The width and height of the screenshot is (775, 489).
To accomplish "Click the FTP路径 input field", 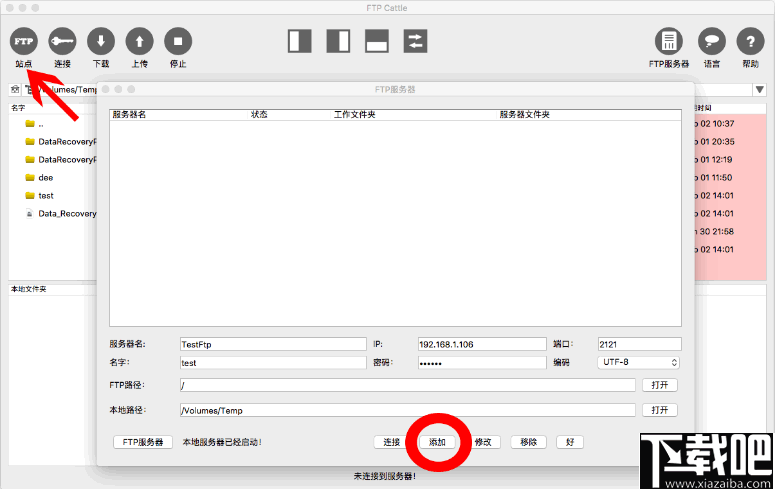I will 408,385.
